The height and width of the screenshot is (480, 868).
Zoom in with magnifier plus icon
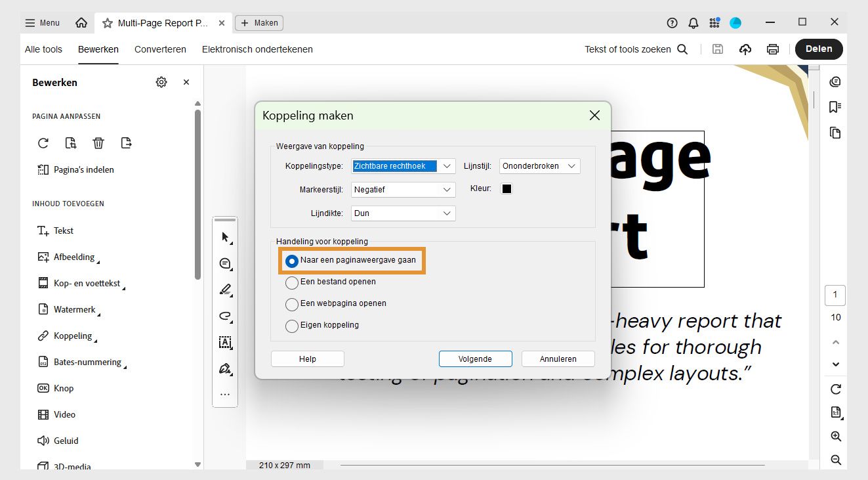pos(836,437)
